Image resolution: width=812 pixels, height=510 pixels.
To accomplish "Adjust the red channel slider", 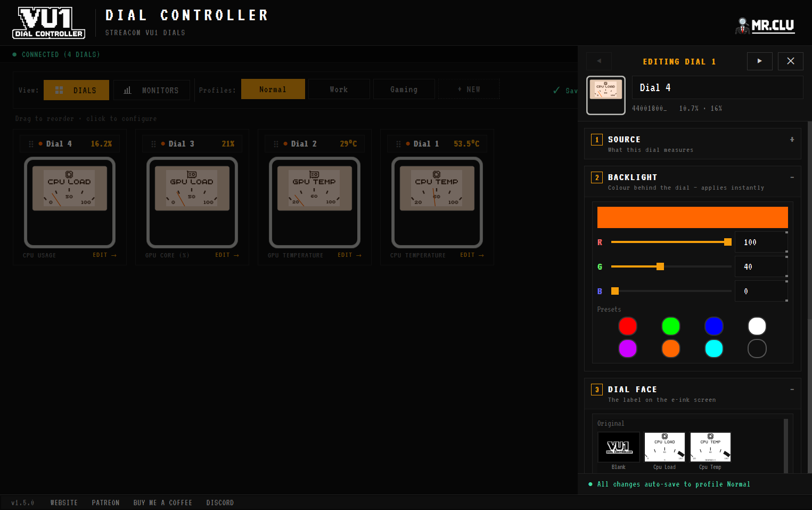I will (x=671, y=242).
